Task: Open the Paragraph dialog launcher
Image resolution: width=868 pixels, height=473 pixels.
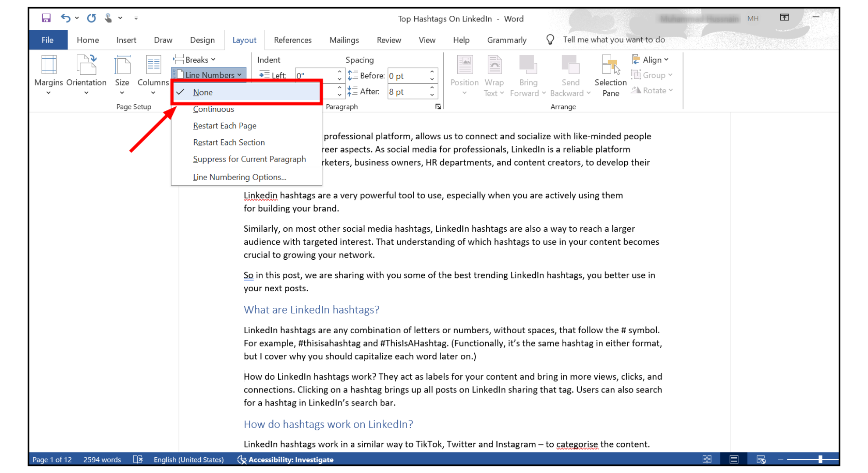Action: click(x=438, y=106)
